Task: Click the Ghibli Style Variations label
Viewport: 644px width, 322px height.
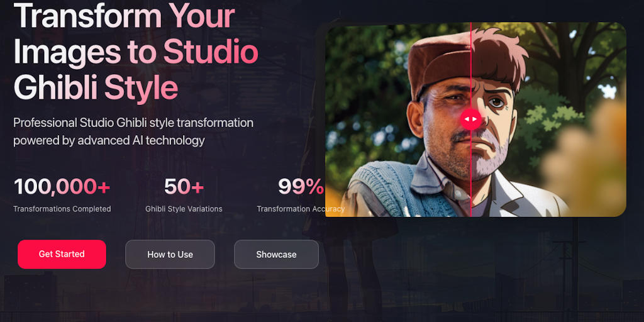Action: click(184, 209)
